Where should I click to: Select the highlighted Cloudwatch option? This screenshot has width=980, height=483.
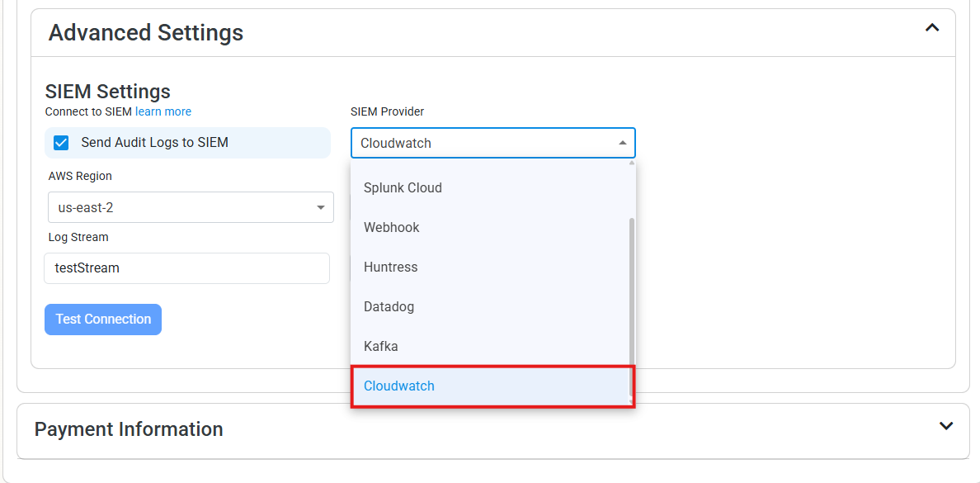399,386
